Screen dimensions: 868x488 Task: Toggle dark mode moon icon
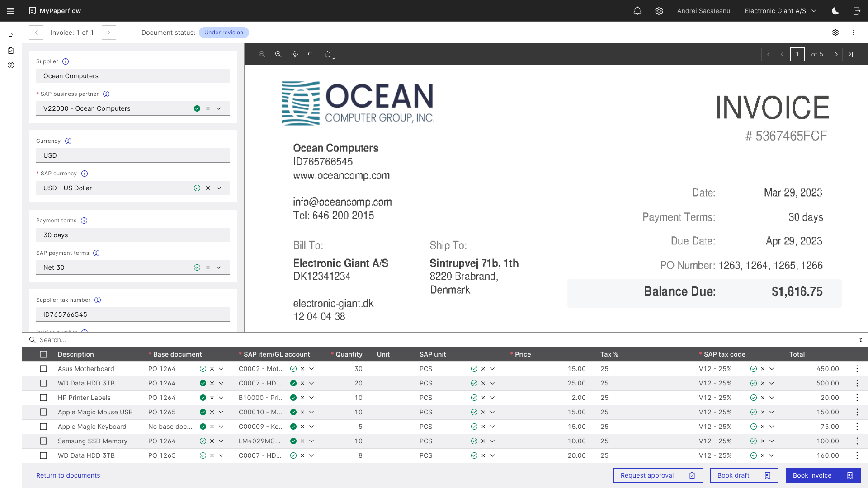click(x=835, y=11)
